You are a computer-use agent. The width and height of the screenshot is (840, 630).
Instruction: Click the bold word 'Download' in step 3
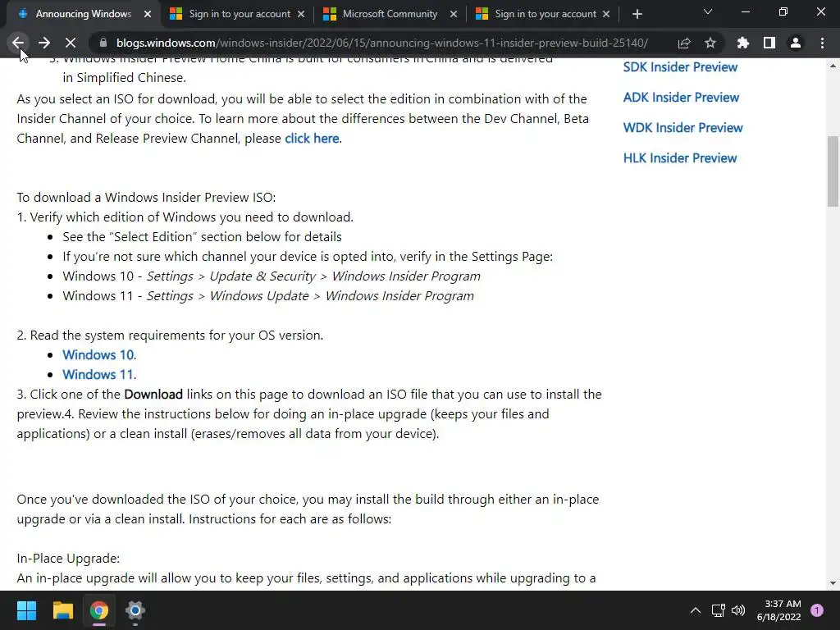click(x=153, y=395)
